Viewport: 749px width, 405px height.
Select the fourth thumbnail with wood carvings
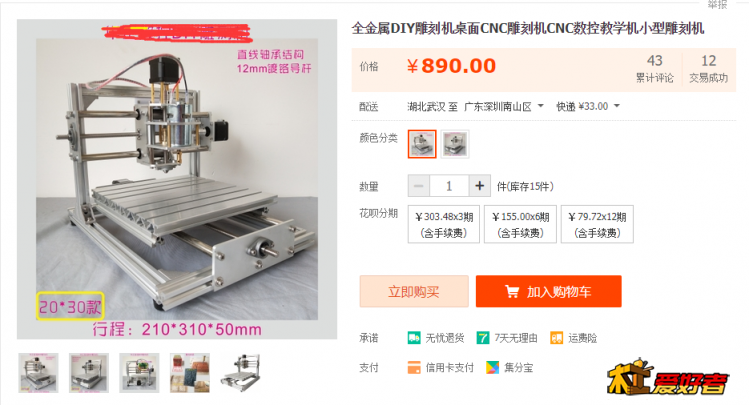(x=190, y=373)
